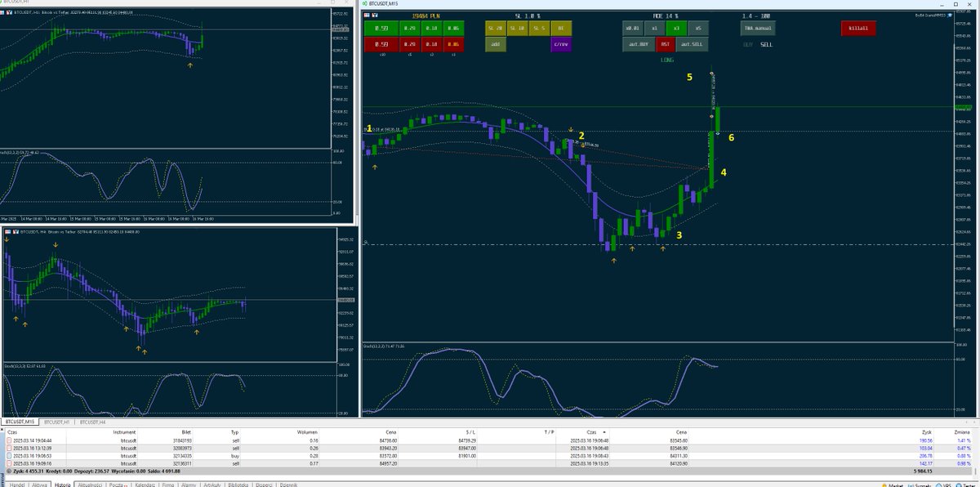Click the green 0.10 lot button
Image resolution: width=980 pixels, height=487 pixels.
(431, 27)
